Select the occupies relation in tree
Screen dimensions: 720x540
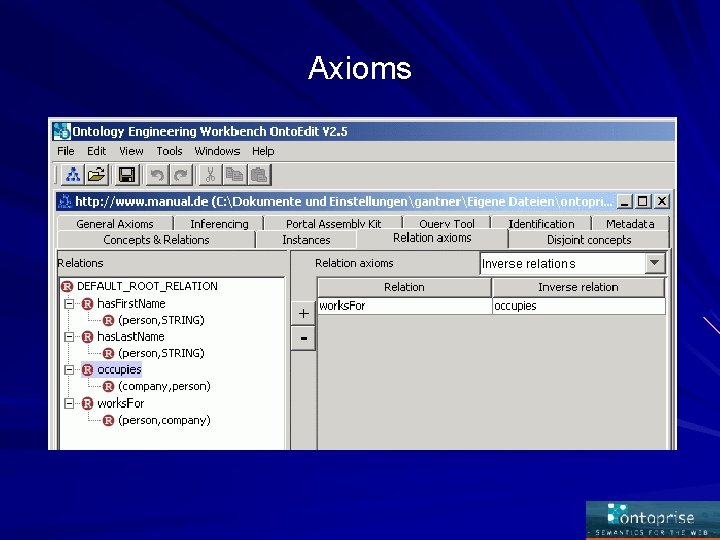[119, 370]
